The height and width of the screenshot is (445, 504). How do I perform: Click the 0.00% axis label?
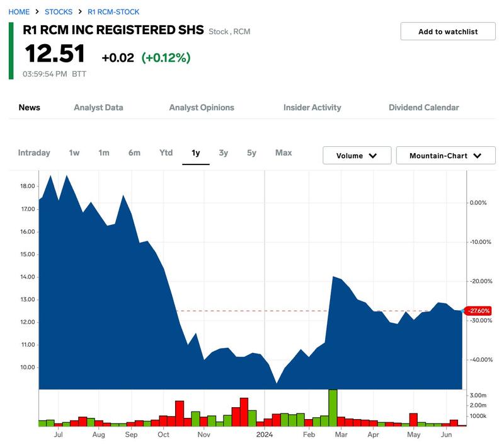[x=478, y=203]
